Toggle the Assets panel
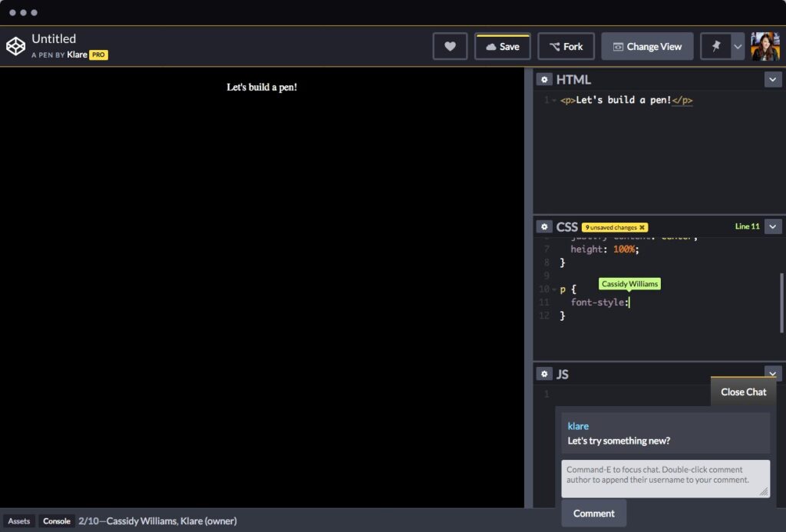Viewport: 786px width, 532px height. [18, 520]
